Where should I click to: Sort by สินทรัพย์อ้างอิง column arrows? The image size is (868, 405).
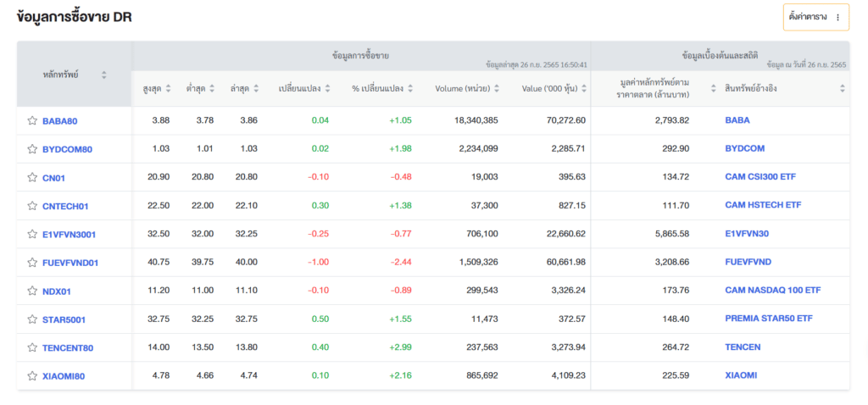point(843,88)
